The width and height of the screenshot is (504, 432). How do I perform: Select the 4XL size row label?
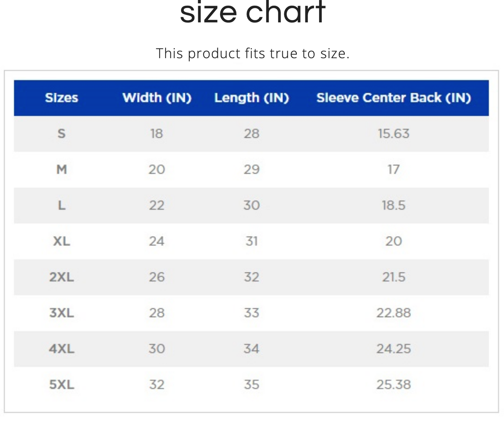[x=62, y=349]
